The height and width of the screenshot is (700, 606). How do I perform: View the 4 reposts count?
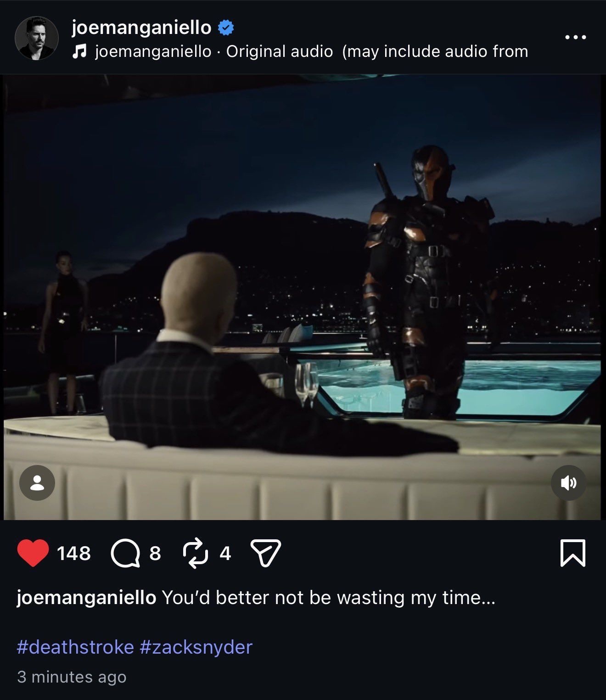click(x=225, y=553)
